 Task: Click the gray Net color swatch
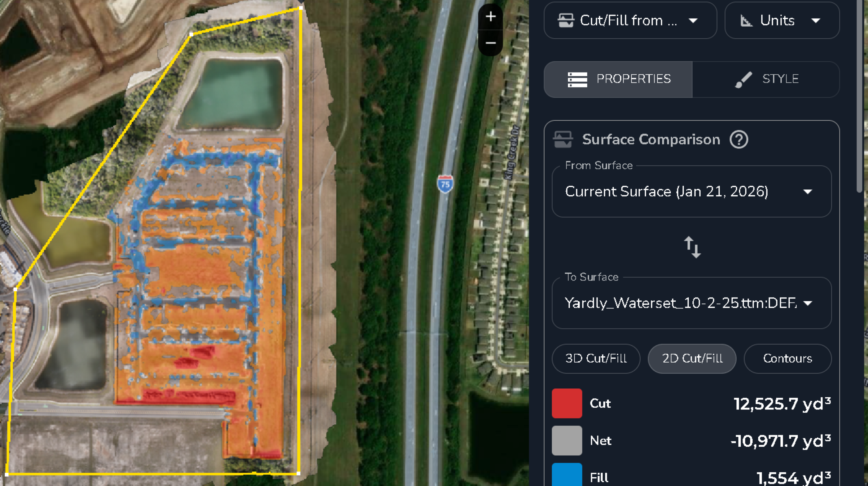567,440
